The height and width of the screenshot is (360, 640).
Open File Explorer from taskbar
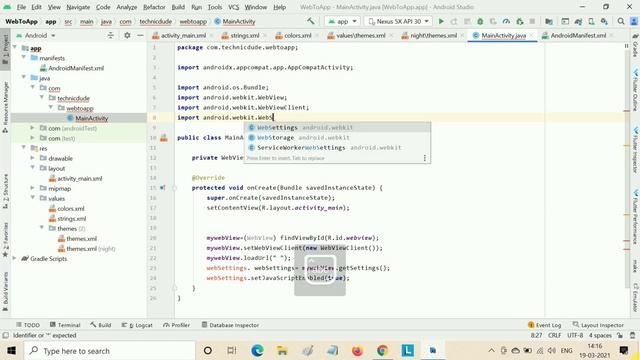coord(282,351)
